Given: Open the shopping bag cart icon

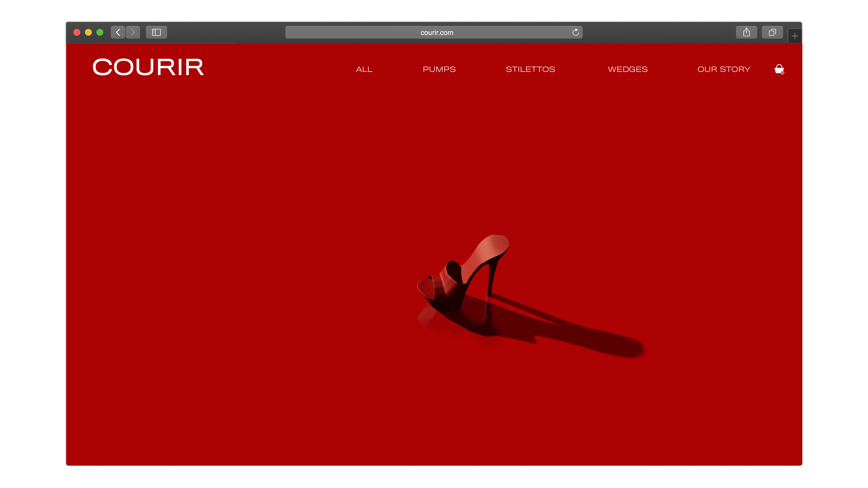Looking at the screenshot, I should [x=779, y=69].
